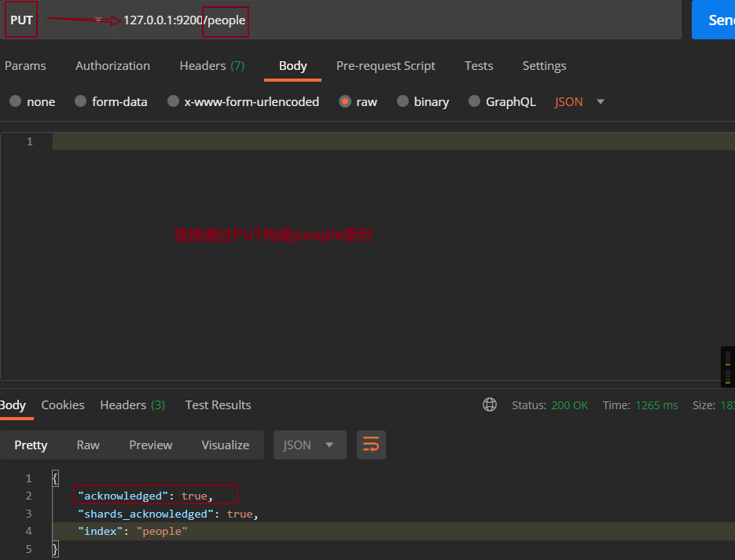Screen dimensions: 735x560
Task: Click the 1265 ms response time value
Action: coord(656,405)
